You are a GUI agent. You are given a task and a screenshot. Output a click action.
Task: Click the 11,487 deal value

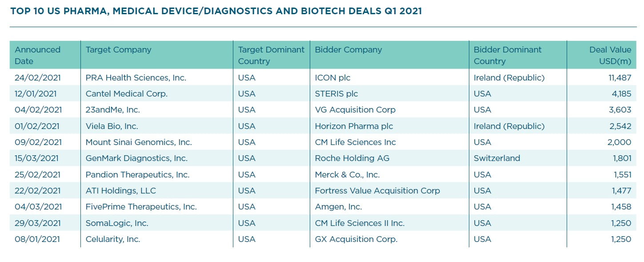(x=620, y=78)
